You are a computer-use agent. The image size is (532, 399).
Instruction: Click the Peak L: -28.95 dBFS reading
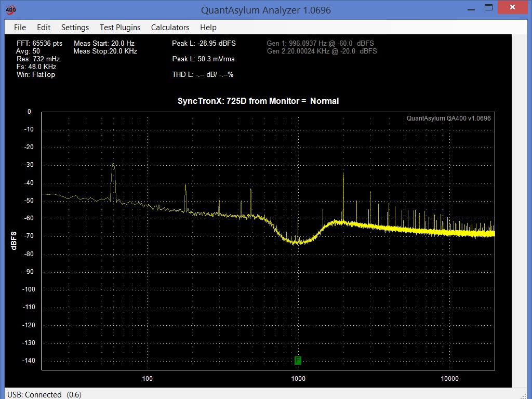click(204, 44)
